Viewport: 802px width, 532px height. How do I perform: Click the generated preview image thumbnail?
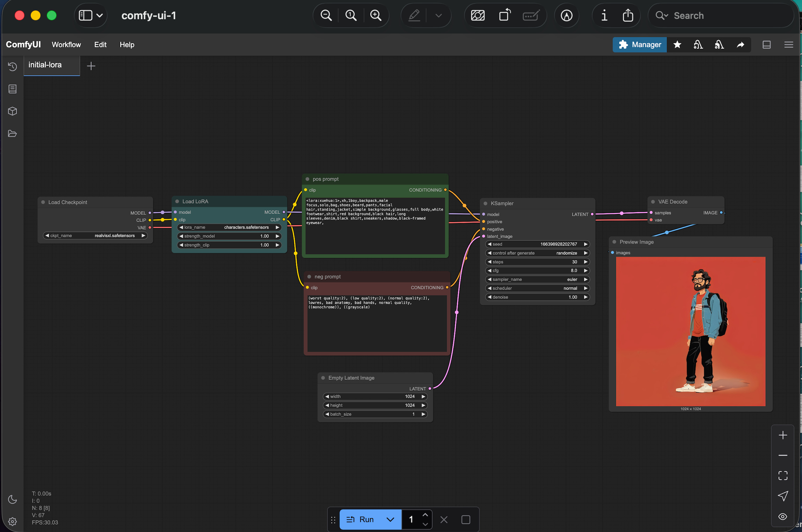tap(691, 331)
